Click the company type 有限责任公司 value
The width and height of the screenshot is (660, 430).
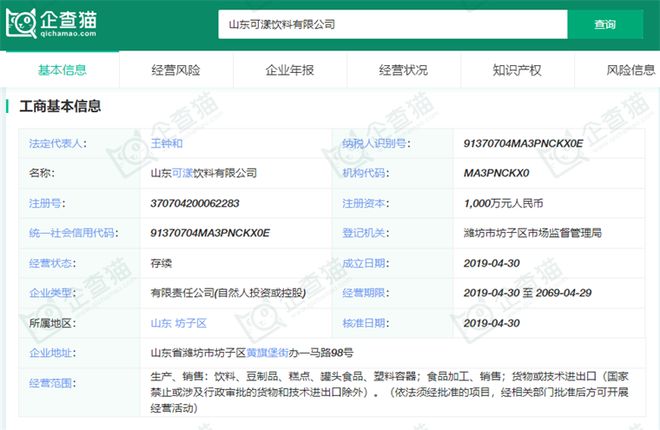(228, 293)
